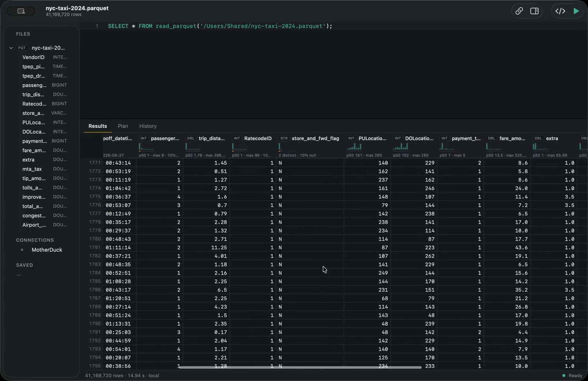
Task: Click the CONNECTIONS section header
Action: pyautogui.click(x=35, y=240)
